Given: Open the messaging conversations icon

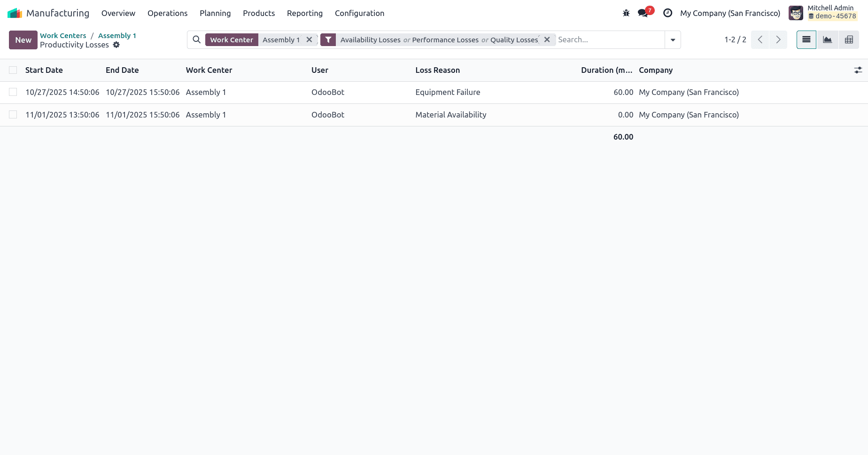Looking at the screenshot, I should (643, 13).
